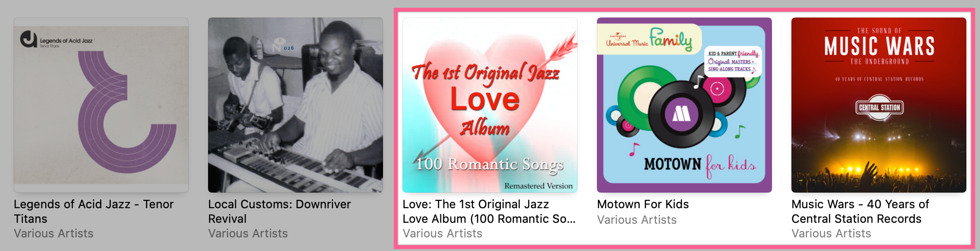Open the Local Customs: Downriver Revival cover art
Viewport: 980px width, 251px height.
pyautogui.click(x=296, y=105)
